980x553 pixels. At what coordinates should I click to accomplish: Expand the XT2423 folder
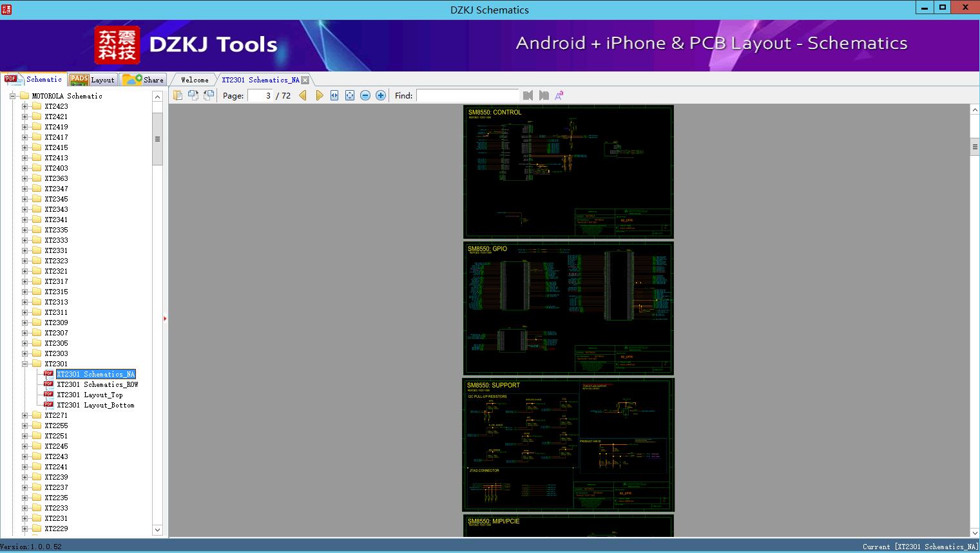pos(25,106)
